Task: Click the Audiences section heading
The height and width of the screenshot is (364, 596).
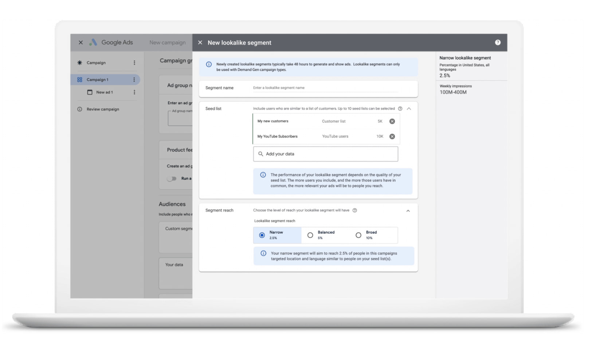Action: (172, 204)
